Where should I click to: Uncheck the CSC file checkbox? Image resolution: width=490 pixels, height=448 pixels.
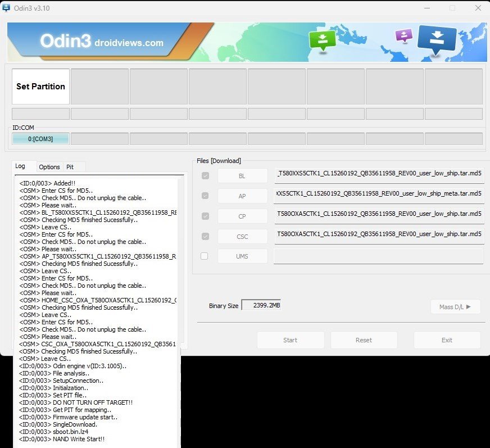[205, 237]
